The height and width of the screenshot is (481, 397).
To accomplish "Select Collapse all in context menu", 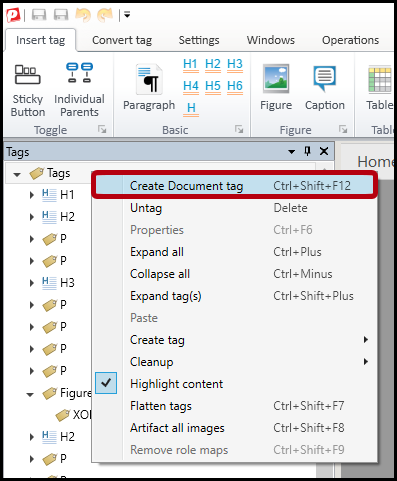I will [234, 274].
